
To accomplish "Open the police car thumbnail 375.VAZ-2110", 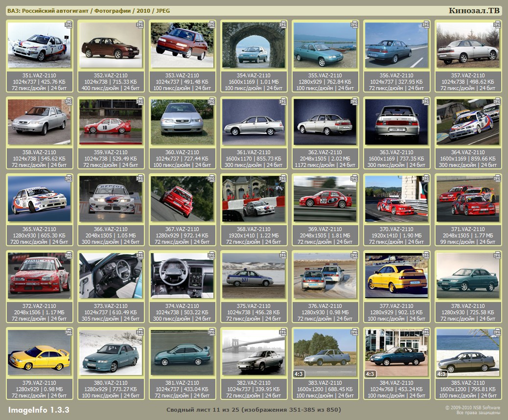I will (254, 276).
